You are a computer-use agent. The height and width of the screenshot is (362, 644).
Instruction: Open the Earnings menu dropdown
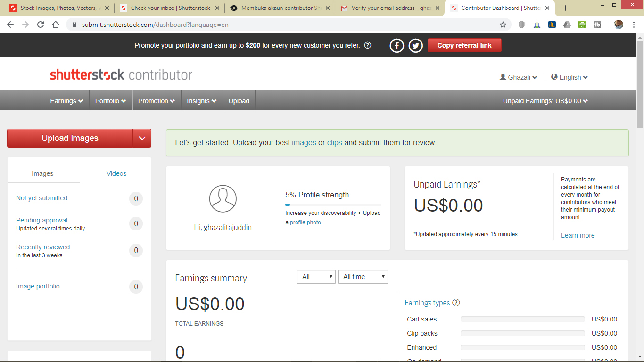coord(66,101)
